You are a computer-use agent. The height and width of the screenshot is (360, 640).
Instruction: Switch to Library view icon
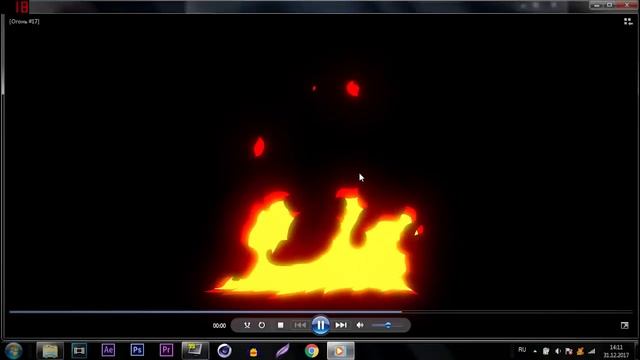pyautogui.click(x=628, y=22)
